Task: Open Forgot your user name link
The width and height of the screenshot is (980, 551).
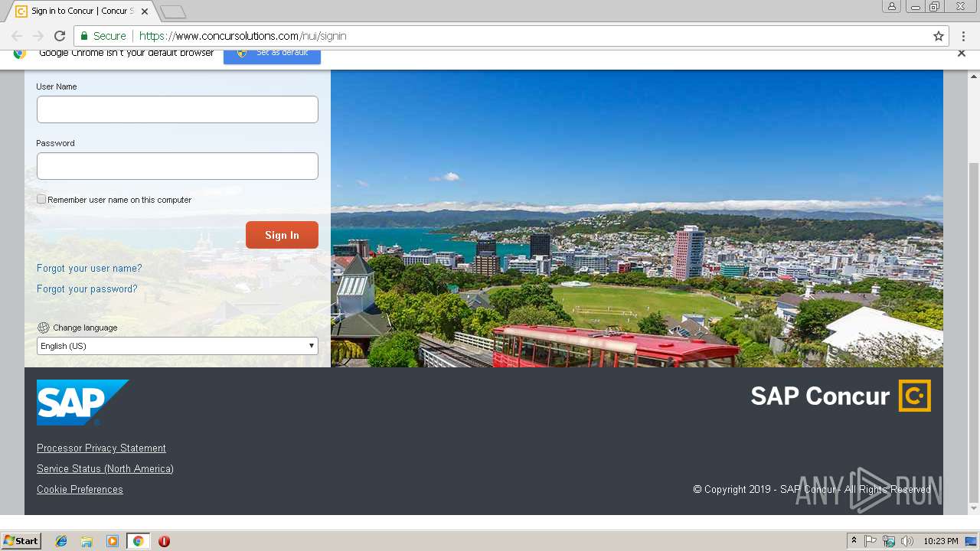Action: coord(89,269)
